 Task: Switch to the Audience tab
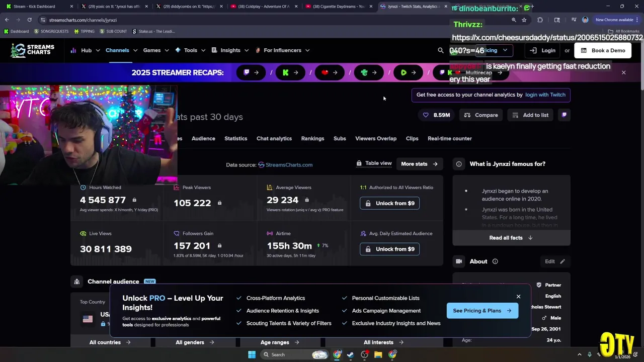[203, 138]
